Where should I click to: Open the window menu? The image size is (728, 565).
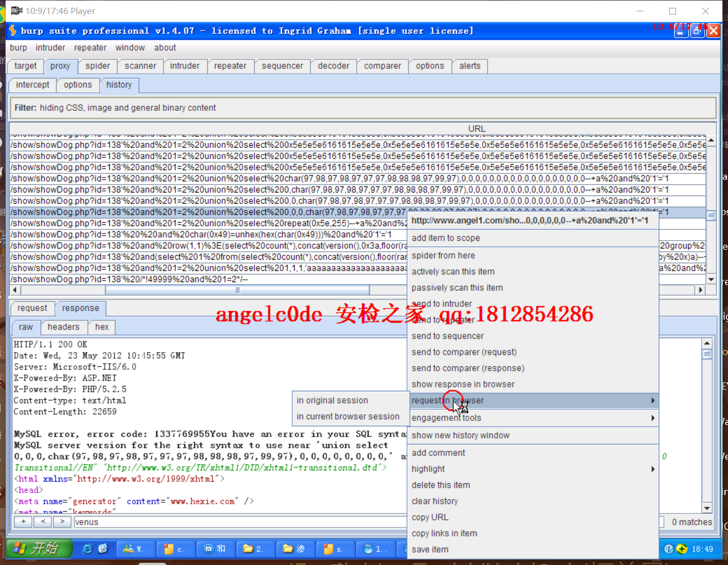(130, 48)
